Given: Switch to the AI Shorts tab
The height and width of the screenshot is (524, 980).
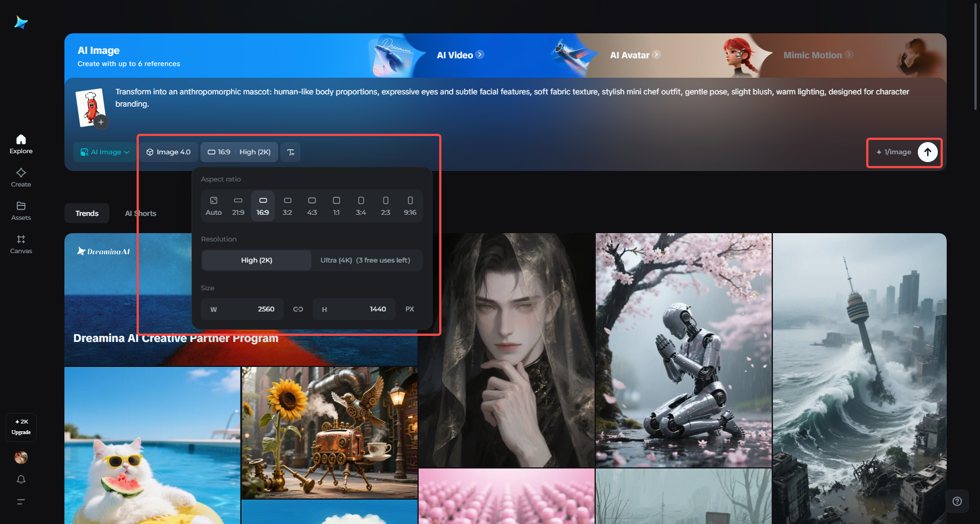Looking at the screenshot, I should (140, 214).
